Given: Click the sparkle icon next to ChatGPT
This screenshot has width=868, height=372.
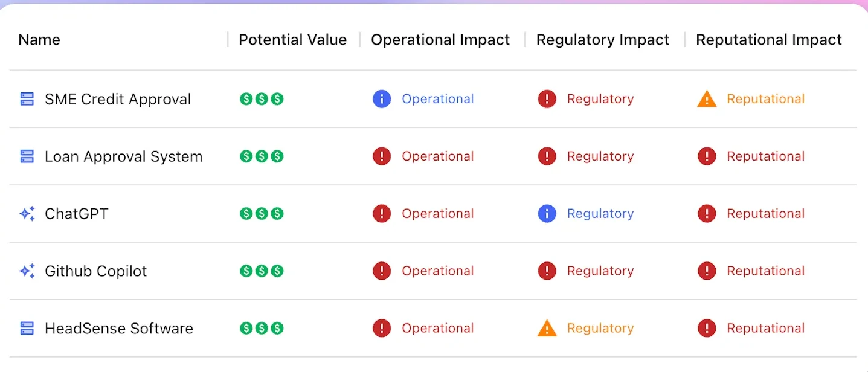Looking at the screenshot, I should click(27, 214).
